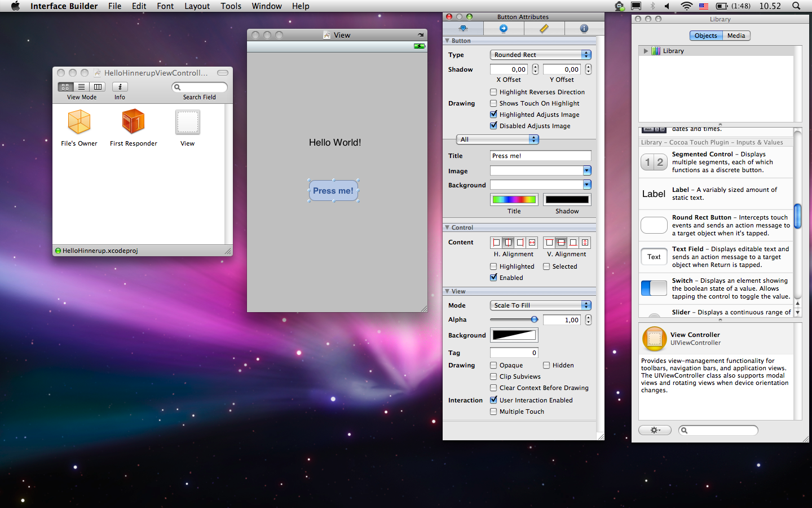Image resolution: width=812 pixels, height=508 pixels.
Task: Set vertical content alignment to fill
Action: (585, 243)
